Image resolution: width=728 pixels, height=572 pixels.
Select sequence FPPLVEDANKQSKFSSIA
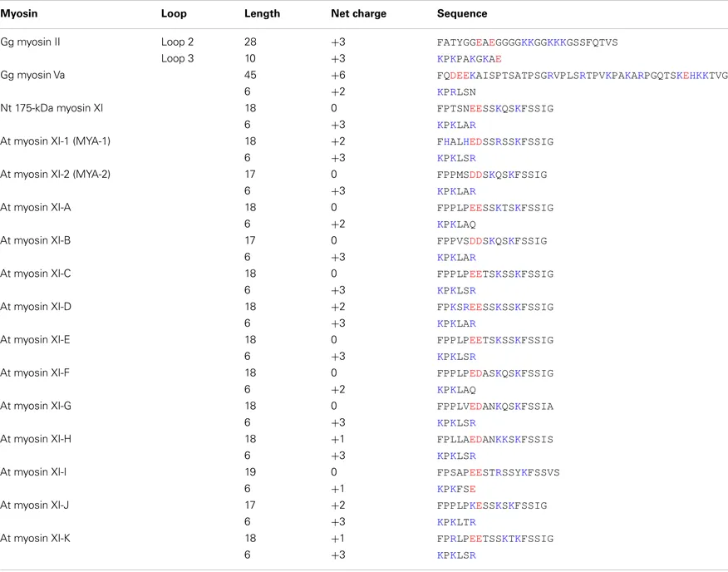pyautogui.click(x=495, y=406)
